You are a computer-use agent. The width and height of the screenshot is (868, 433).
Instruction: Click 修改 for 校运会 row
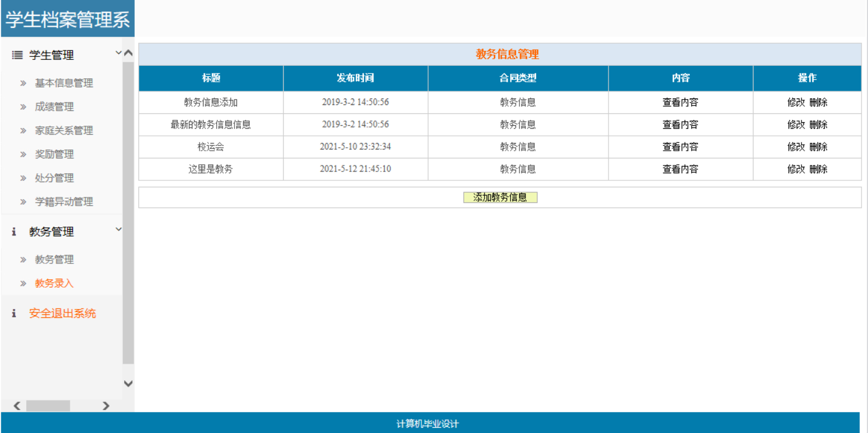pos(796,147)
